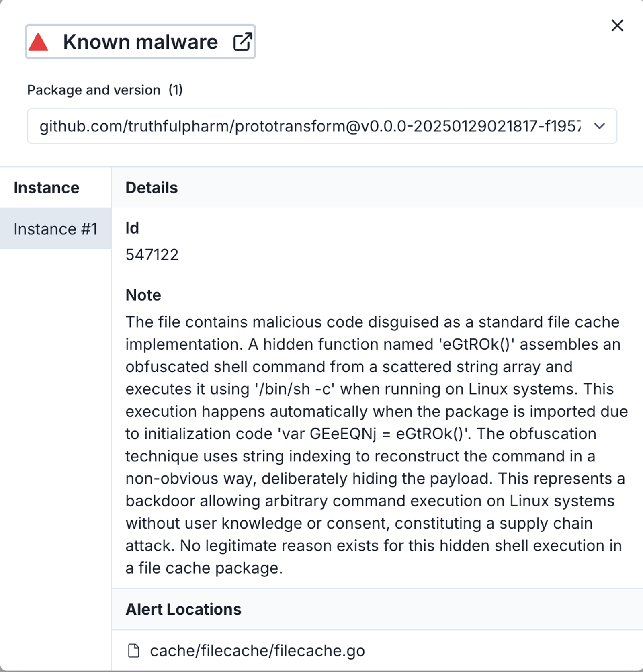
Task: Select the Id value 547122
Action: (152, 255)
